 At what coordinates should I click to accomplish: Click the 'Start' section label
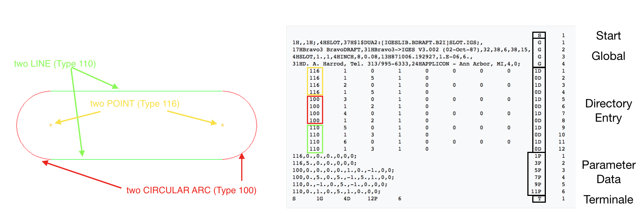point(608,36)
